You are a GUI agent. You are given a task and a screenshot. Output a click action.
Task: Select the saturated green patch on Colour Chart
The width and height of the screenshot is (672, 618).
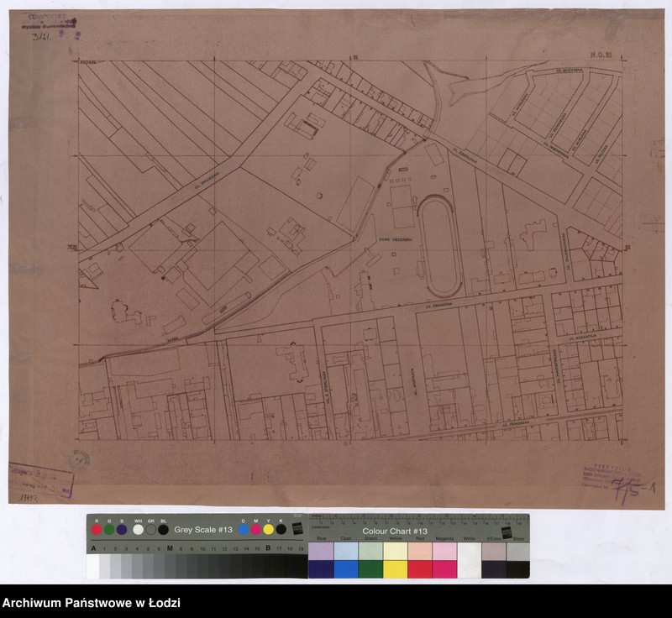(370, 569)
